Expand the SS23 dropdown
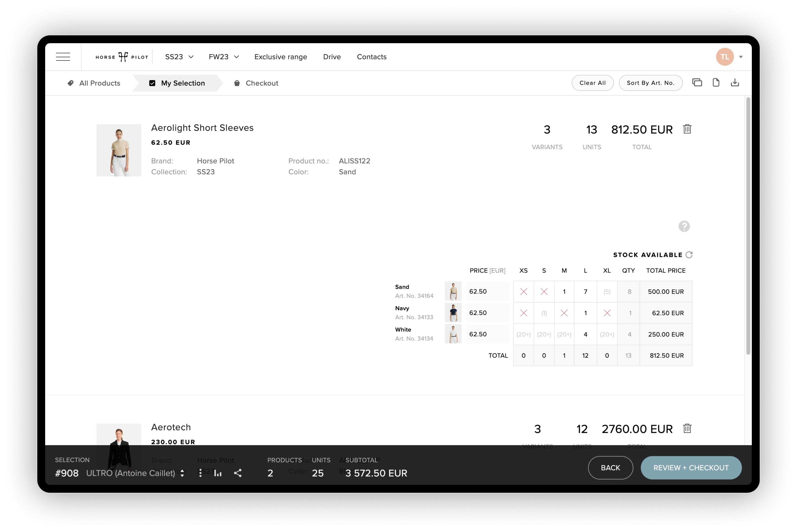 pos(179,57)
